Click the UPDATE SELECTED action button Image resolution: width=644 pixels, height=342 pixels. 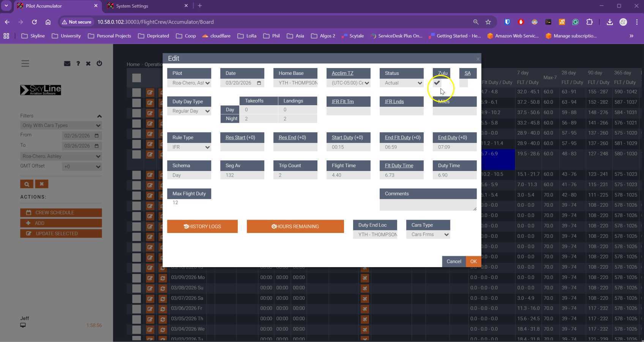tap(61, 234)
